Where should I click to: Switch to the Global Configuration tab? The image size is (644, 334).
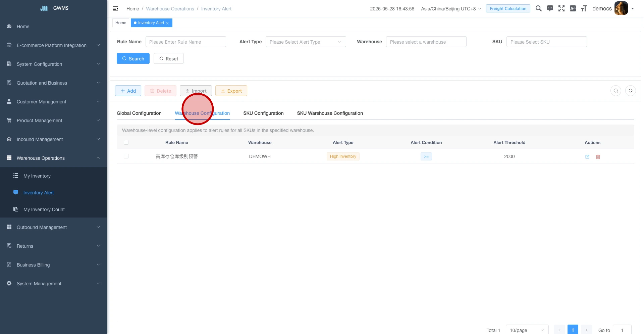click(x=139, y=113)
